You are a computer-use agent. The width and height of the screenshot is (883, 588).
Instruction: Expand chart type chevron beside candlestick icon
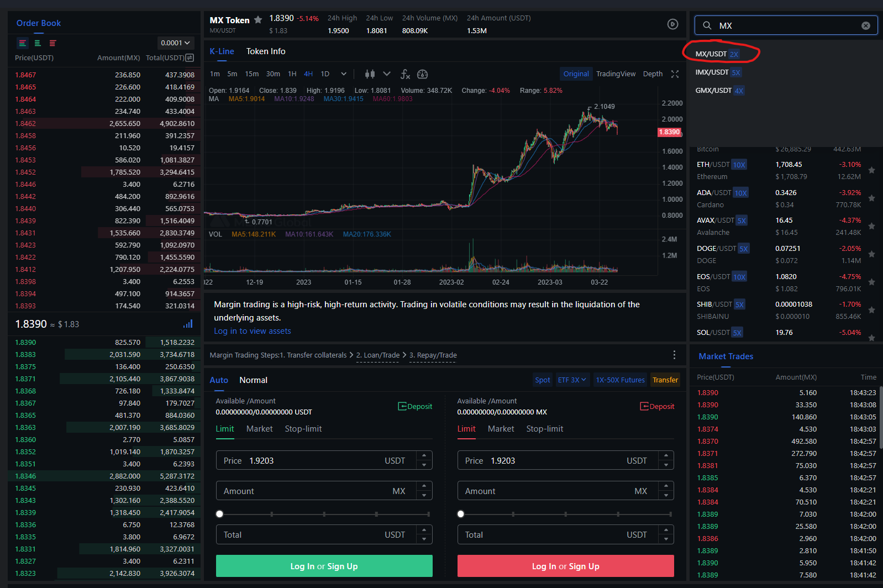tap(387, 74)
